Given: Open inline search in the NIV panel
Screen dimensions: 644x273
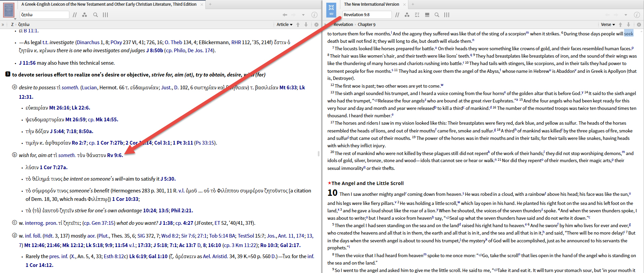Looking at the screenshot, I should tap(437, 15).
